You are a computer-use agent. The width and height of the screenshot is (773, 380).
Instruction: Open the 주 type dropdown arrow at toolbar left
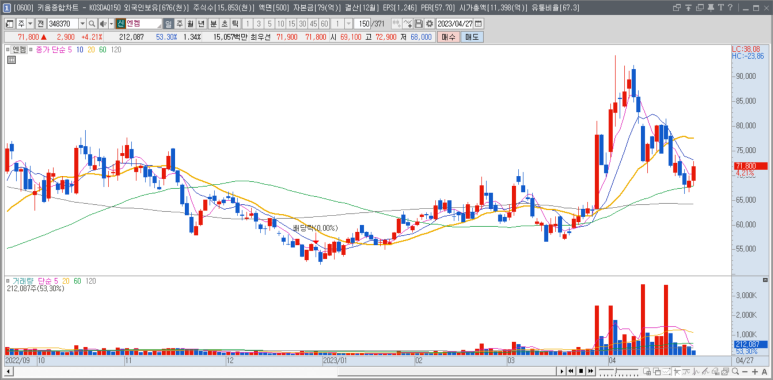coord(30,24)
